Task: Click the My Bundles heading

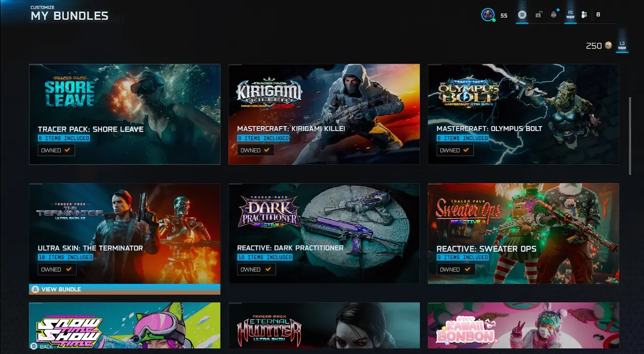Action: point(69,16)
